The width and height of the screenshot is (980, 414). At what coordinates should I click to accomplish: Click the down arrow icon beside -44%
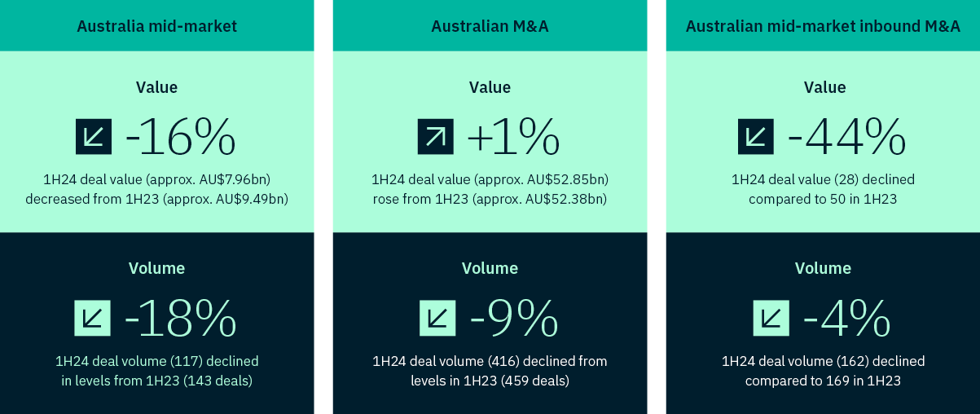(x=756, y=137)
